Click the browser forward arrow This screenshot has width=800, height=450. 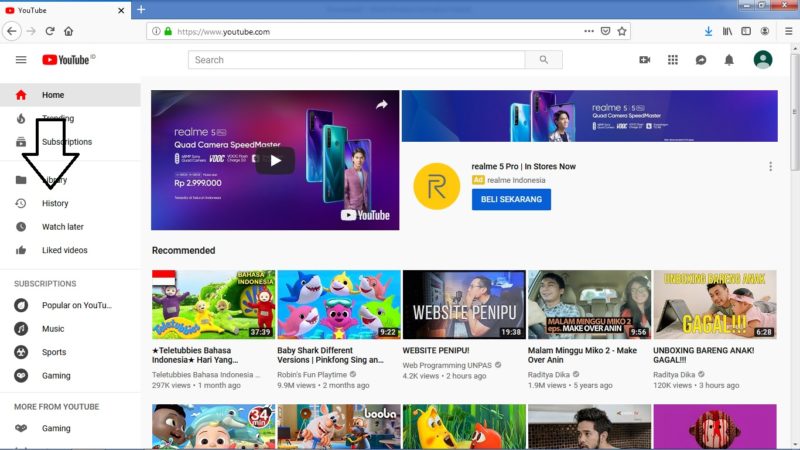(x=31, y=31)
